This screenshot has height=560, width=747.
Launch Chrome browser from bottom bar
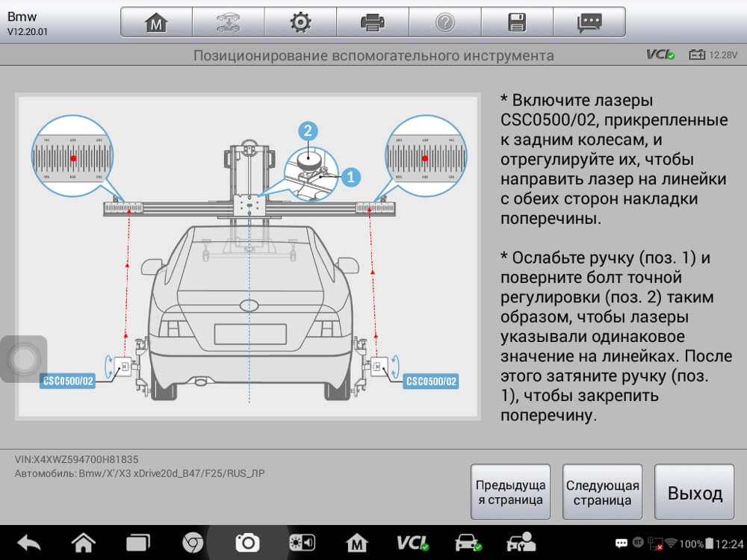tap(193, 543)
